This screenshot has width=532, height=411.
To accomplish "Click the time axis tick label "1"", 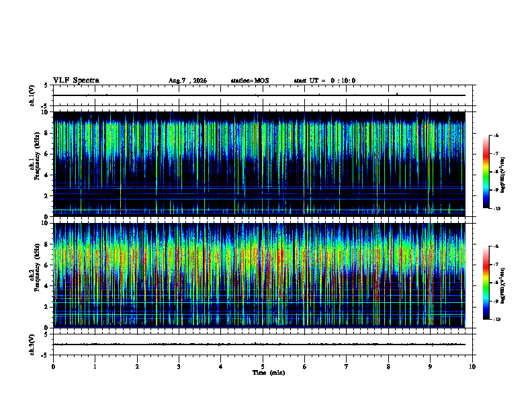I will coord(95,367).
